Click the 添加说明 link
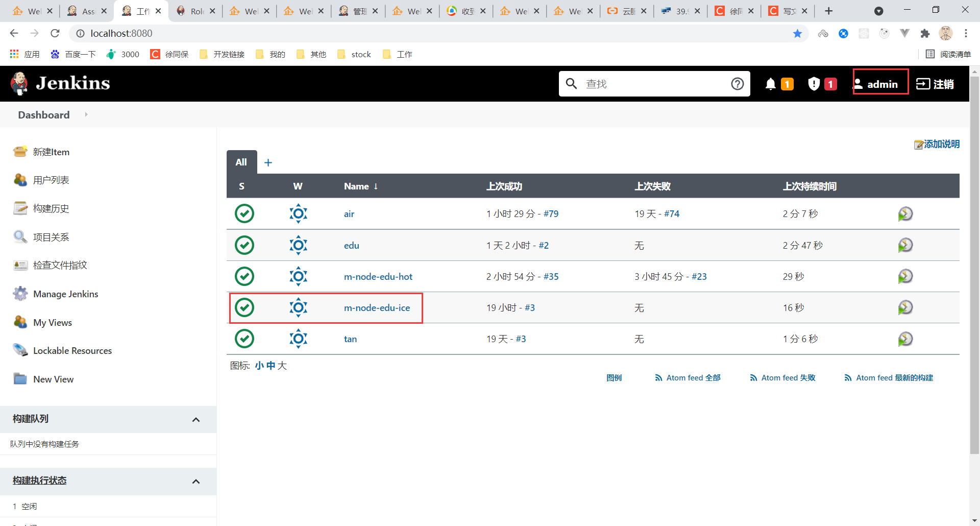 click(x=942, y=145)
